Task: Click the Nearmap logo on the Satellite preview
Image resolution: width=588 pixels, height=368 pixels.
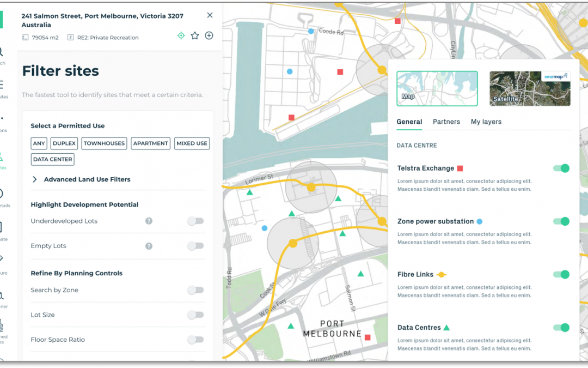Action: tap(555, 76)
